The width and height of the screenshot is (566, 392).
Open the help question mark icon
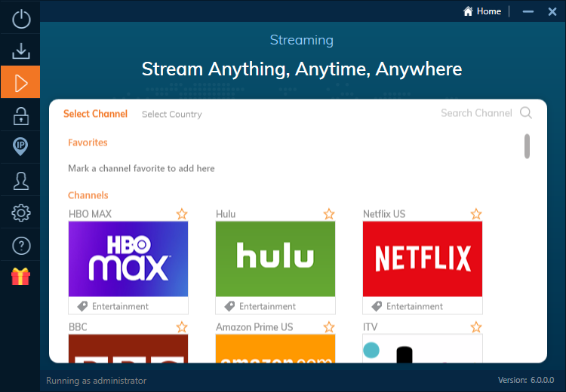tap(21, 246)
